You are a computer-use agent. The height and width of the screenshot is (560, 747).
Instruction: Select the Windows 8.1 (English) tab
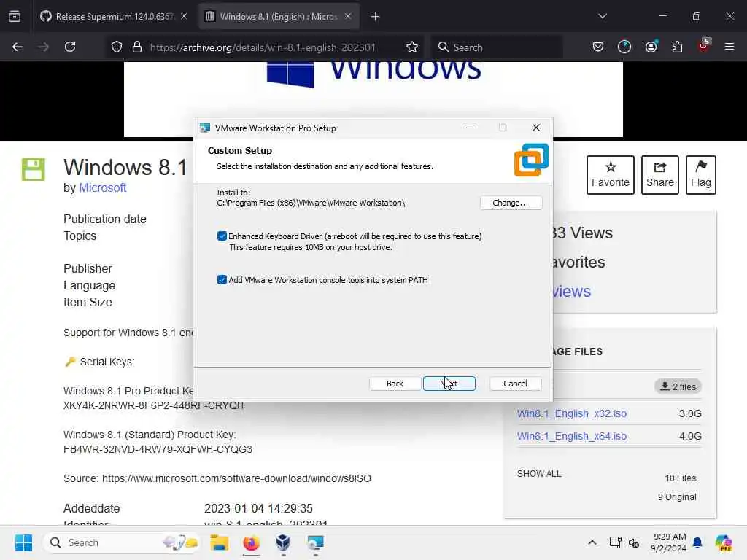point(278,17)
